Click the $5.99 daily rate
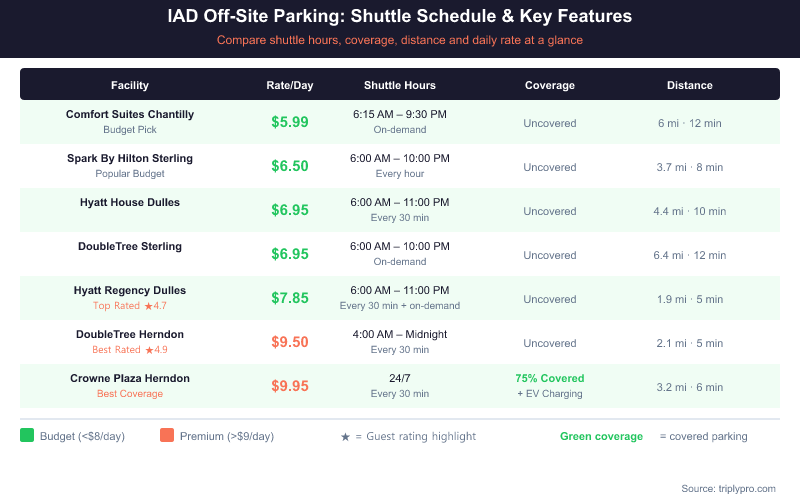 (x=290, y=122)
